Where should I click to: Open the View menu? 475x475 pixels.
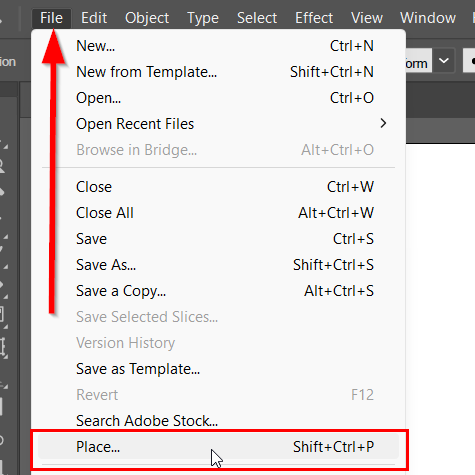(367, 18)
